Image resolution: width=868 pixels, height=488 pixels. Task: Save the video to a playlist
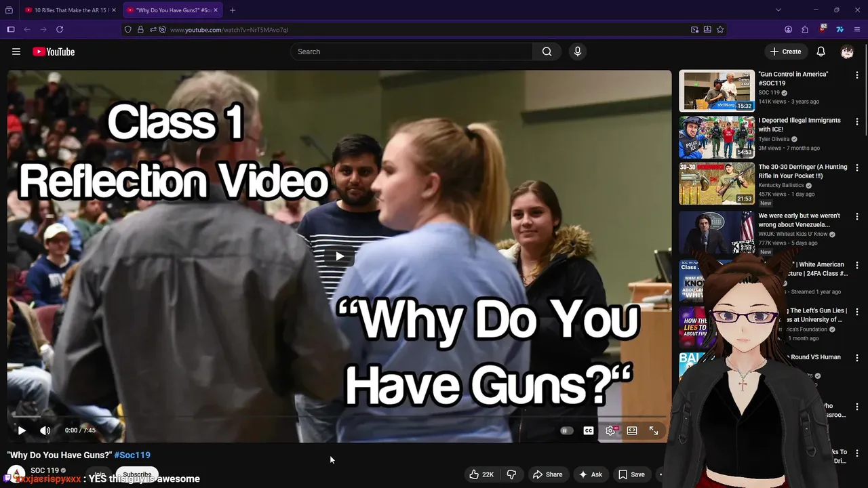pos(631,474)
